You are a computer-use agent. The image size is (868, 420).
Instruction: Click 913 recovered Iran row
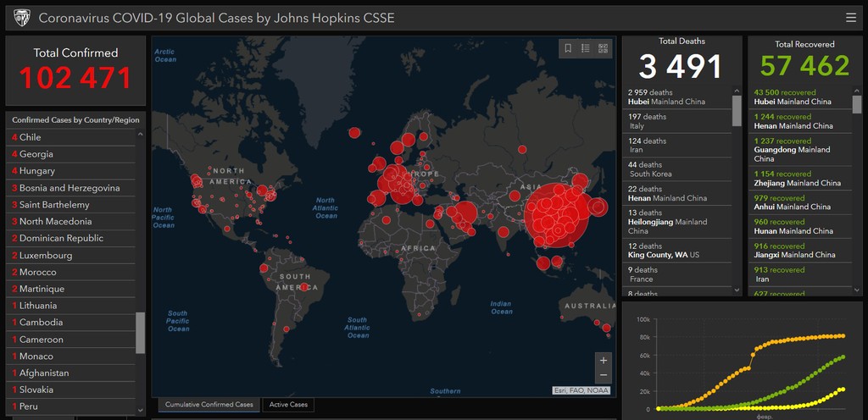point(800,274)
